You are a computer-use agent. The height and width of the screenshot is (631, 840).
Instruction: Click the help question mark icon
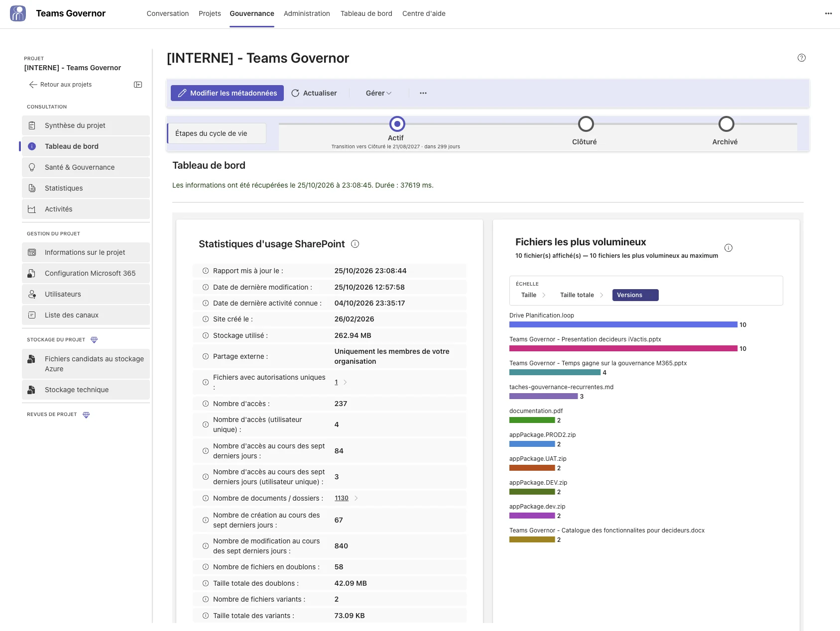click(x=801, y=58)
